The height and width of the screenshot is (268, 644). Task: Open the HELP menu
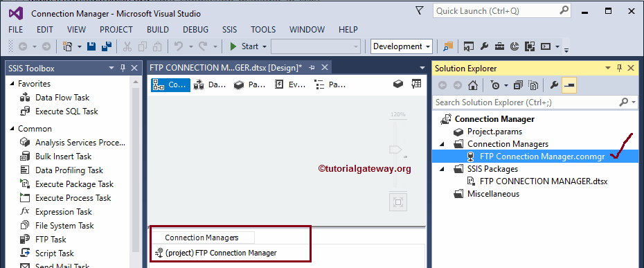point(348,30)
